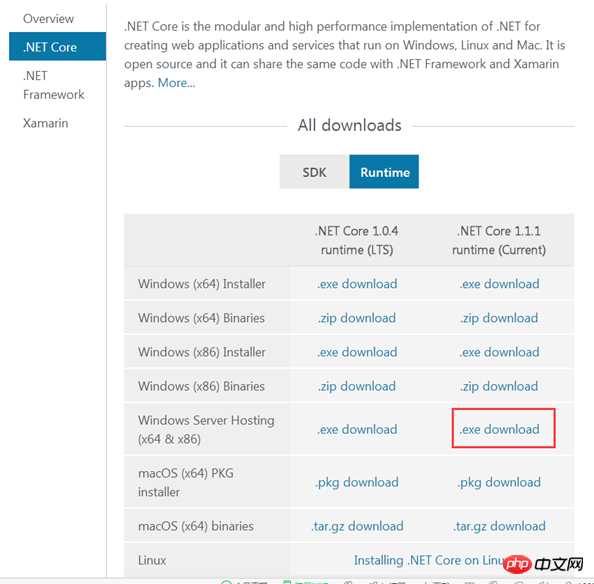This screenshot has width=594, height=584.
Task: Download 1.0.4 Windows x64 Binaries zip
Action: tap(357, 318)
